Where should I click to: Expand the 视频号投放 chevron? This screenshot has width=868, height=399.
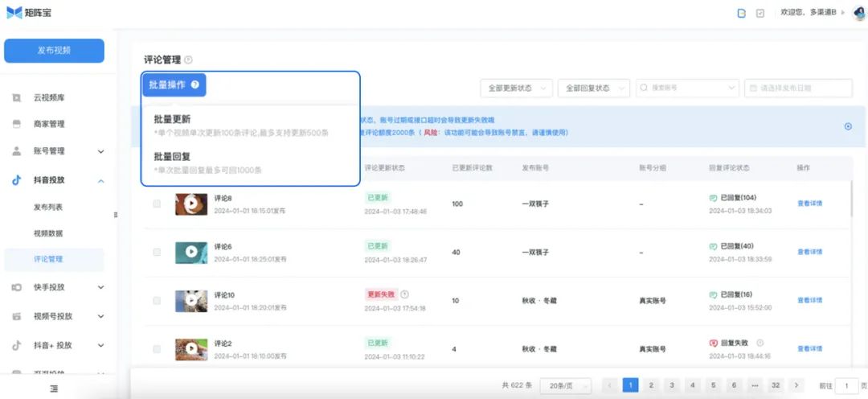(x=100, y=316)
